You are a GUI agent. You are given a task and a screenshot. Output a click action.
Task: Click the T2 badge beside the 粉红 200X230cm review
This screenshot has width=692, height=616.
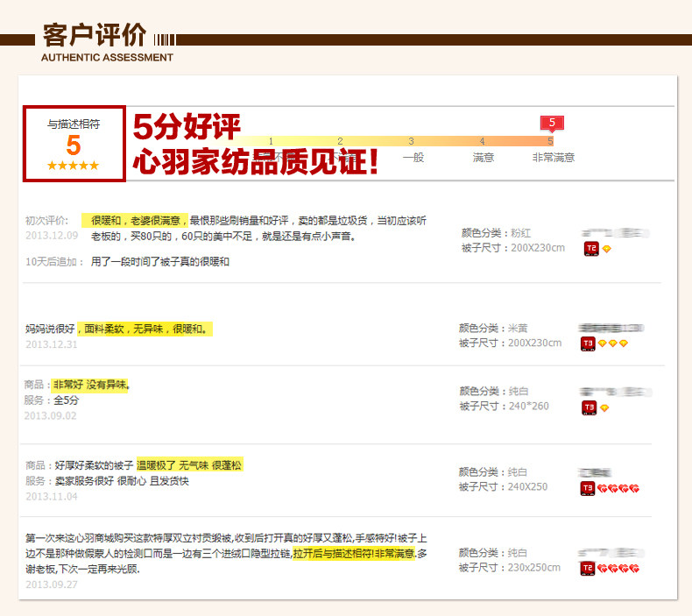point(591,249)
